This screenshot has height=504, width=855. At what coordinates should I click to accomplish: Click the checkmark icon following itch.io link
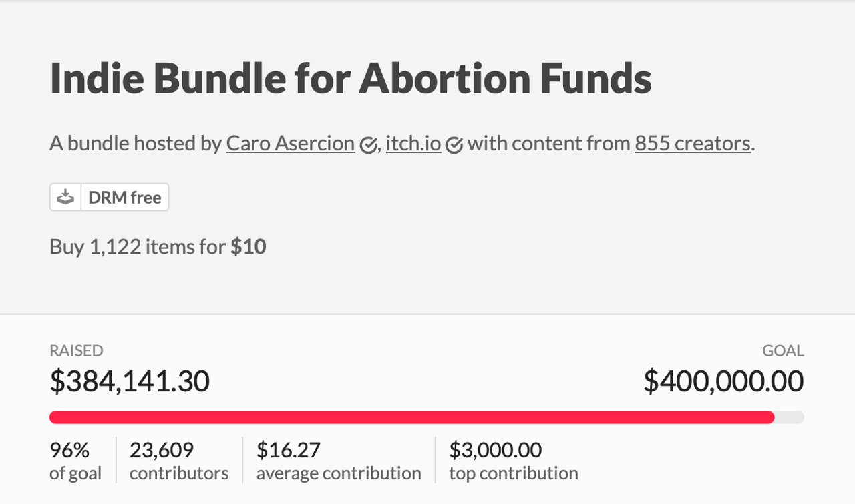[454, 144]
